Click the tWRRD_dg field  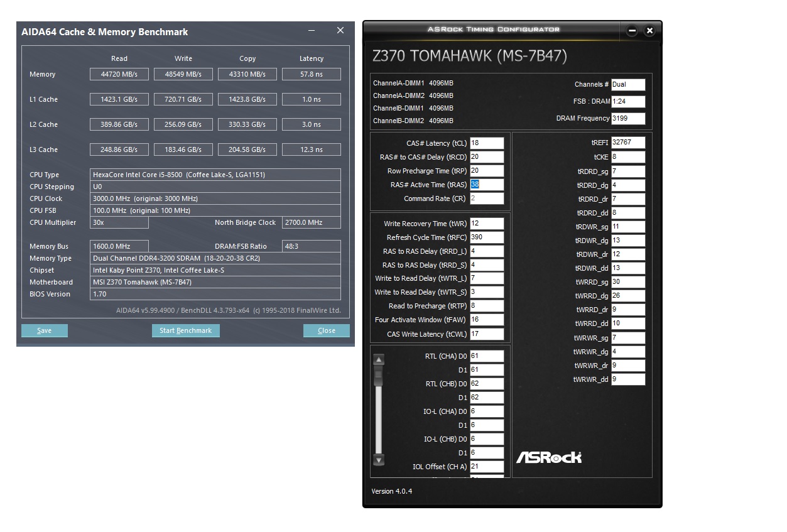[x=628, y=296]
